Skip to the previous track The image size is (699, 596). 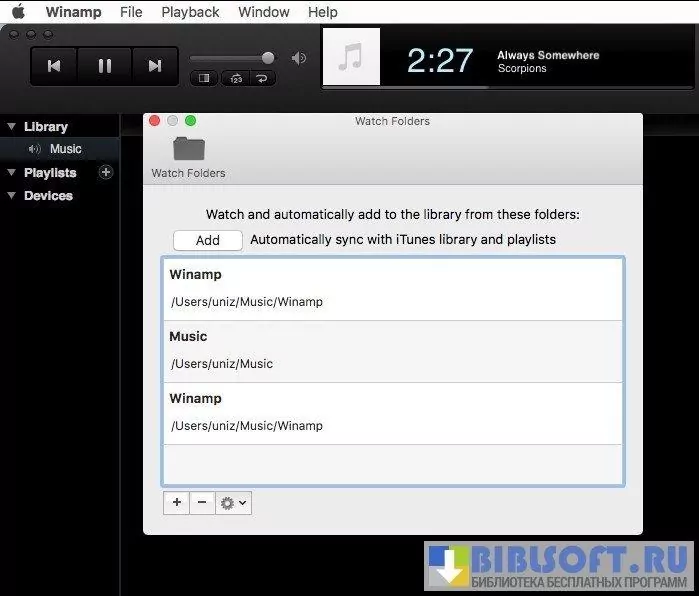55,66
